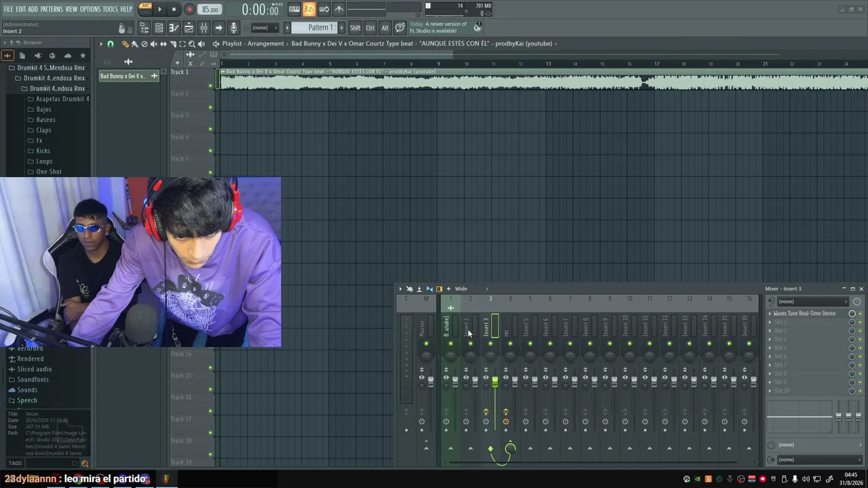Set tempo in the 85.000 BPM field
This screenshot has height=488, width=868.
pyautogui.click(x=210, y=9)
